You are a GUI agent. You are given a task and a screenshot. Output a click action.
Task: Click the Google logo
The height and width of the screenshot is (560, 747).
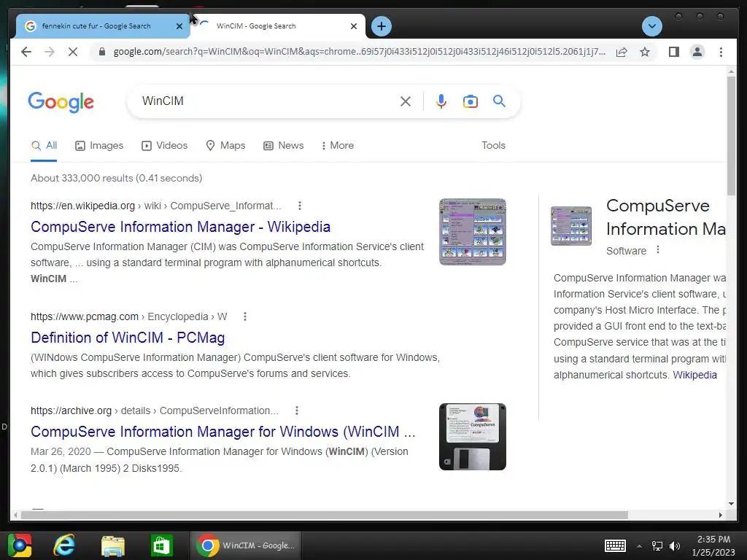click(61, 102)
